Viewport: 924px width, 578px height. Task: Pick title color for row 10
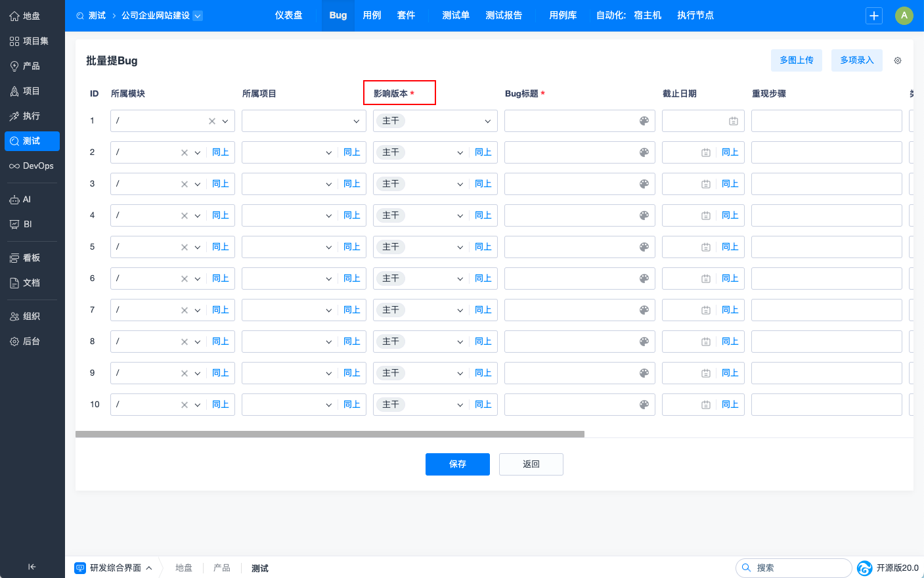tap(644, 405)
